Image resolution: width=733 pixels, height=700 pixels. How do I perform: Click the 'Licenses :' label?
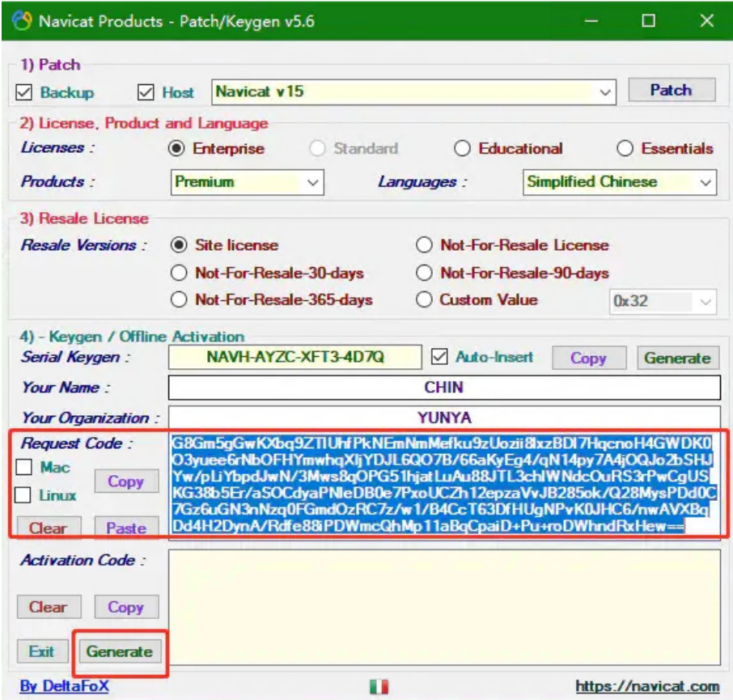57,148
